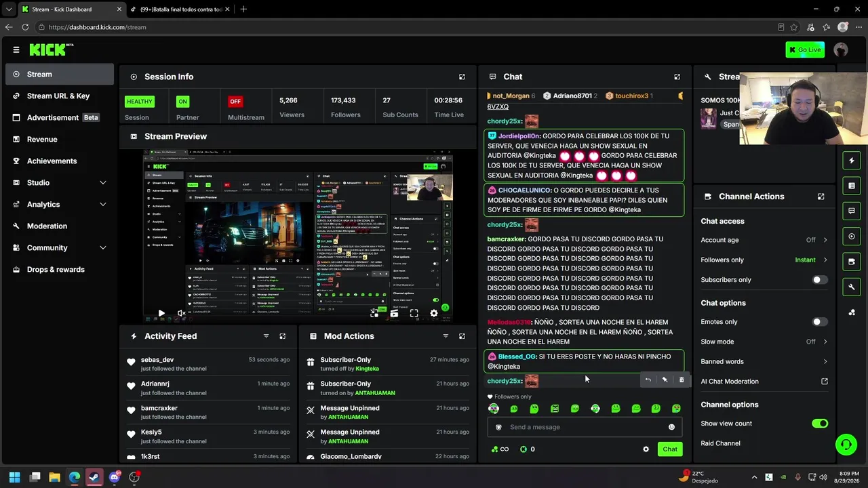
Task: Play the stream preview video
Action: pos(161,313)
